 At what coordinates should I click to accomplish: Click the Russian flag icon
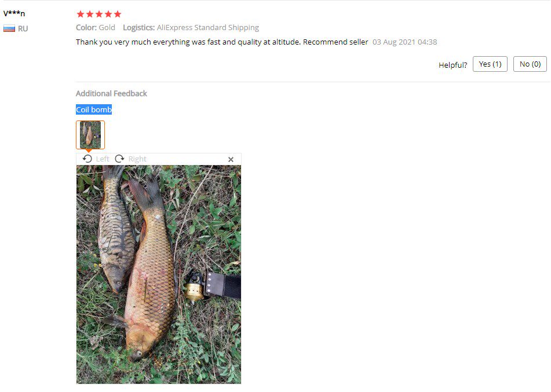click(x=9, y=28)
